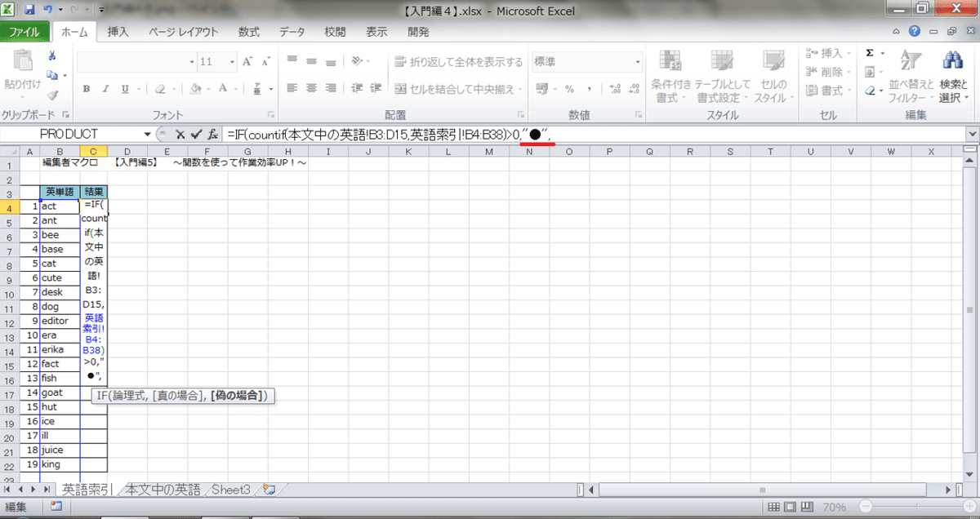
Task: Open the Name Box function dropdown arrow
Action: click(147, 133)
